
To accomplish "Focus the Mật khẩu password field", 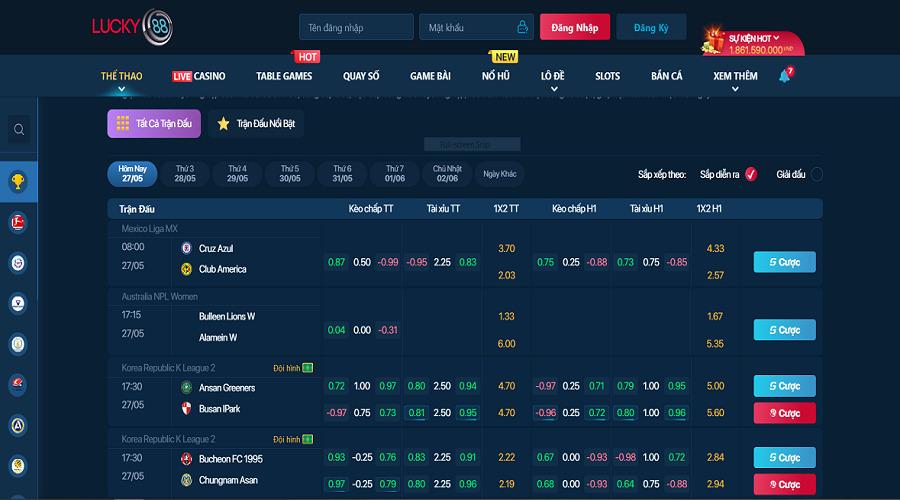I will 476,27.
